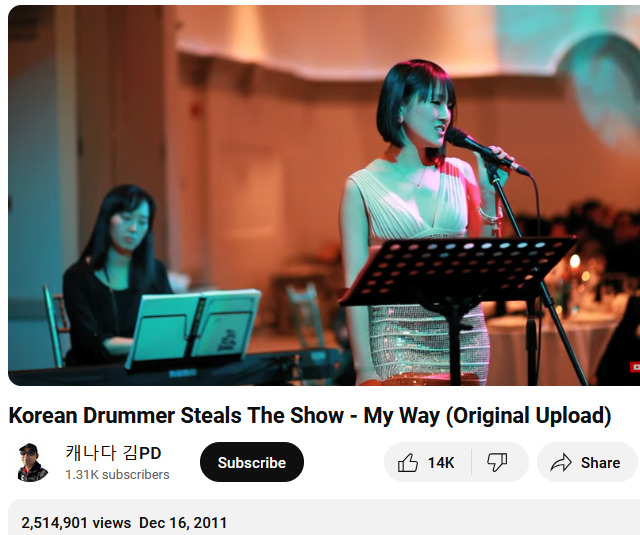Click the thumbs-up like icon
Screen dimensions: 640x535
point(407,462)
